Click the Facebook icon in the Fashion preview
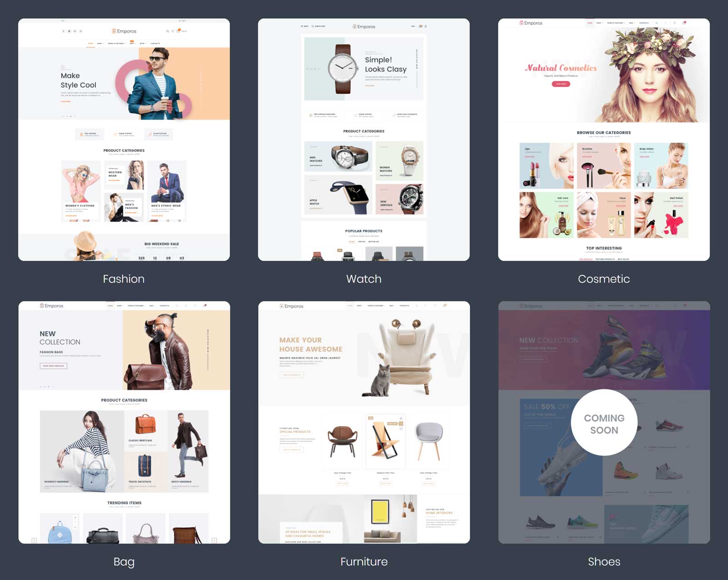This screenshot has height=580, width=728. pyautogui.click(x=63, y=31)
